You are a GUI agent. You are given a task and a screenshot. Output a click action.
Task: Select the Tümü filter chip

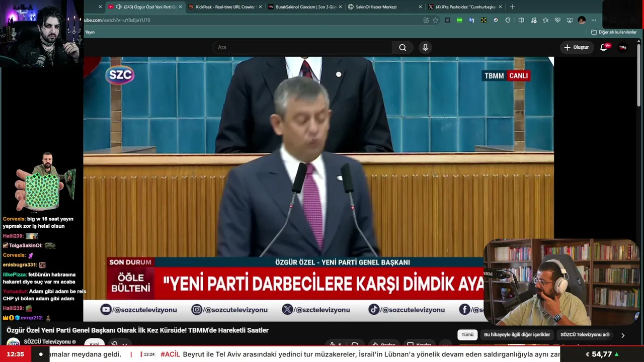pyautogui.click(x=467, y=335)
